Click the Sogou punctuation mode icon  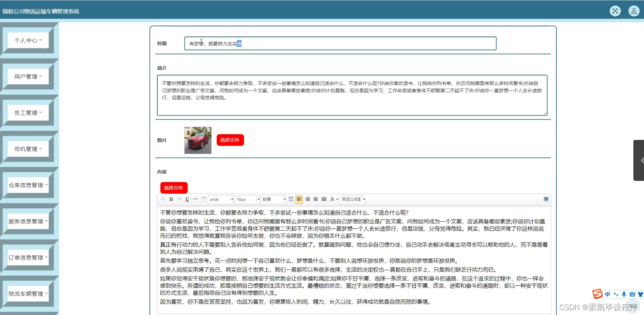[616, 294]
